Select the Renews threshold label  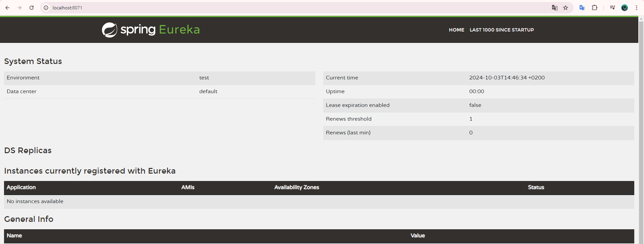pyautogui.click(x=348, y=119)
